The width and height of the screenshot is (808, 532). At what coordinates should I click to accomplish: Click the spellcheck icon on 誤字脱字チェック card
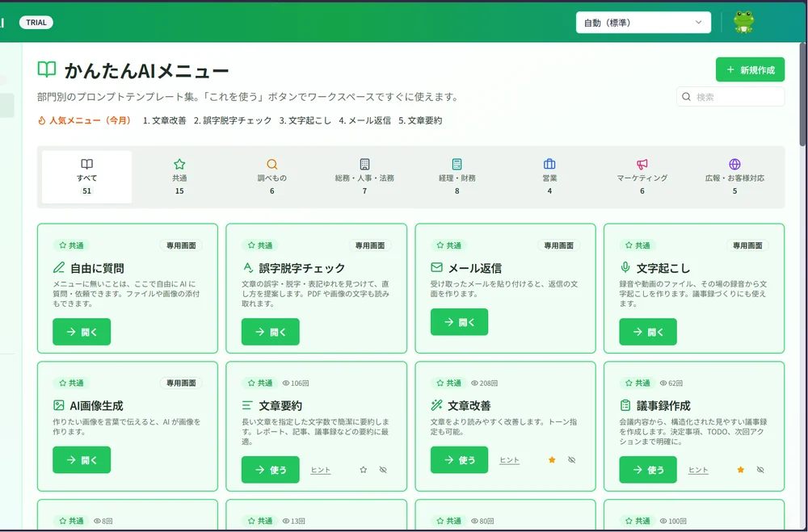(x=247, y=267)
